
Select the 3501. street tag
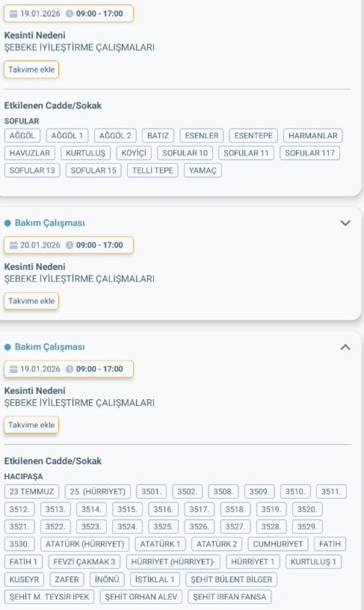click(x=151, y=491)
